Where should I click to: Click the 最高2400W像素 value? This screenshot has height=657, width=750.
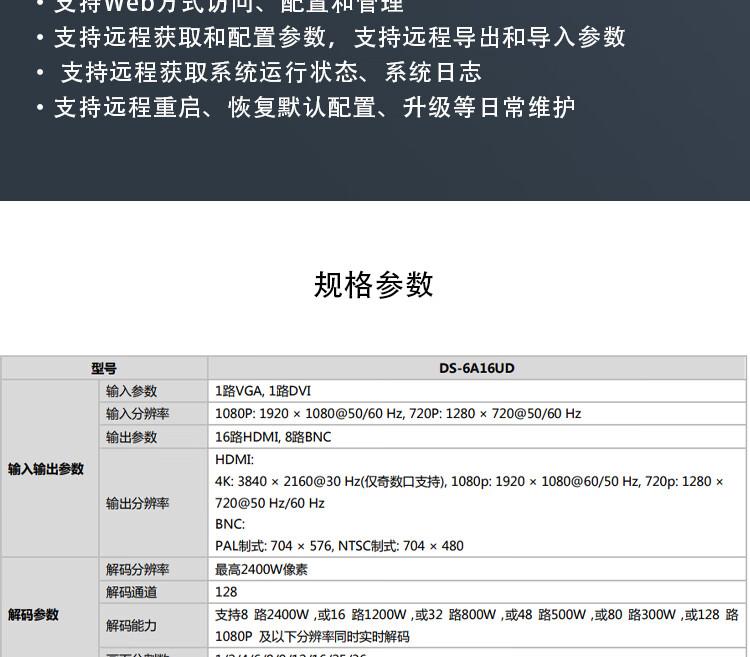[261, 569]
